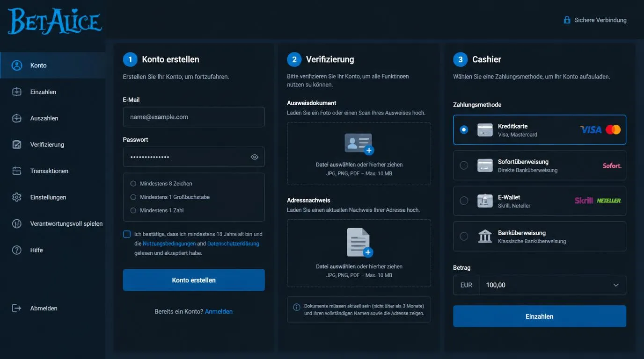Open the Datenschutzerklärung link
This screenshot has width=644, height=359.
click(x=233, y=244)
